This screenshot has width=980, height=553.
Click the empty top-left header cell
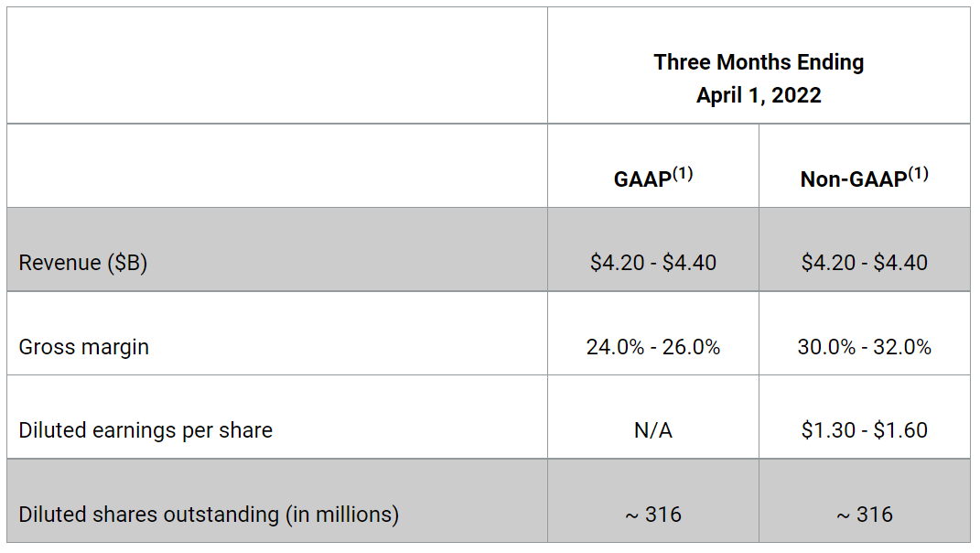pyautogui.click(x=277, y=65)
